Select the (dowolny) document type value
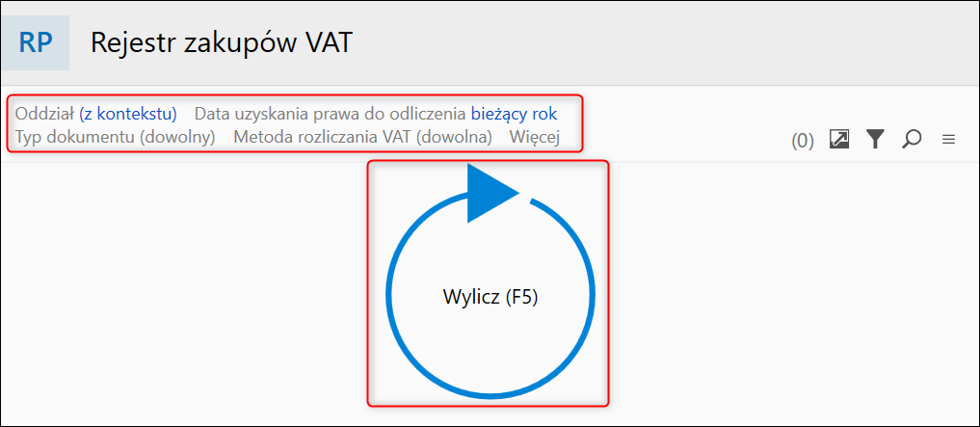Image resolution: width=980 pixels, height=427 pixels. [177, 136]
